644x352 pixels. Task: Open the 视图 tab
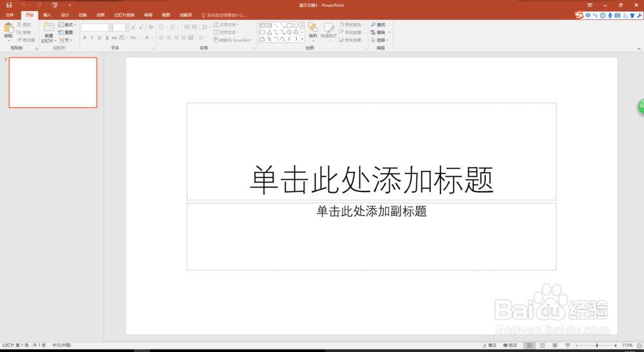166,15
